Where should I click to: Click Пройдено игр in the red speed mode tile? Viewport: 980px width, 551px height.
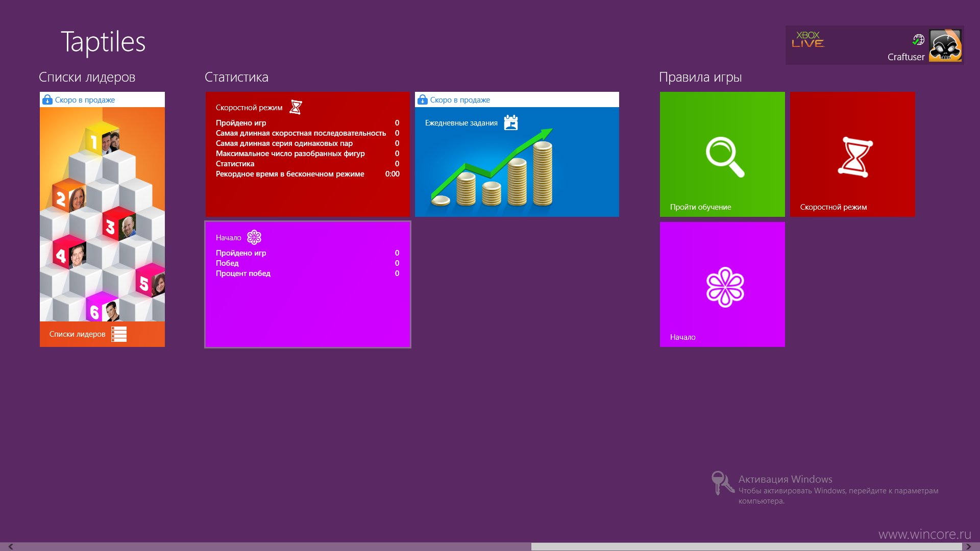tap(241, 123)
